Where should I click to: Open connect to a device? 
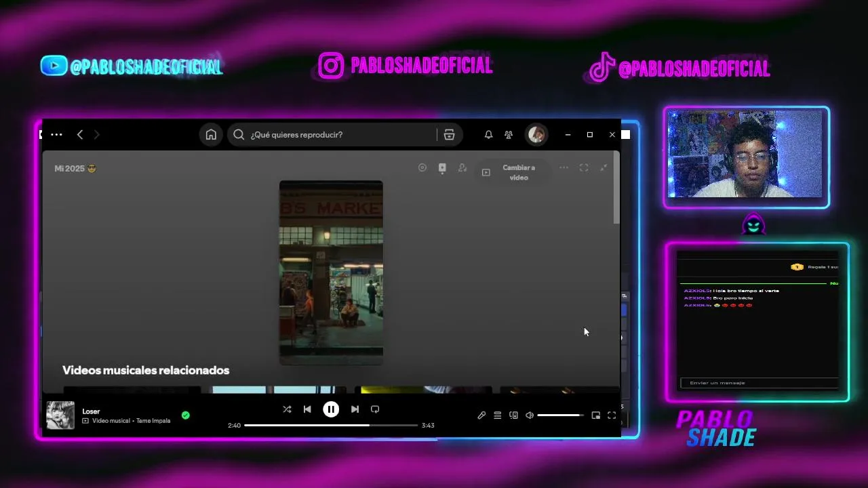513,415
